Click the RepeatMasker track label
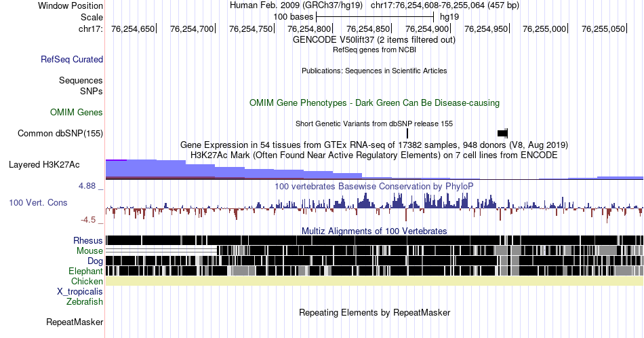 [x=75, y=322]
